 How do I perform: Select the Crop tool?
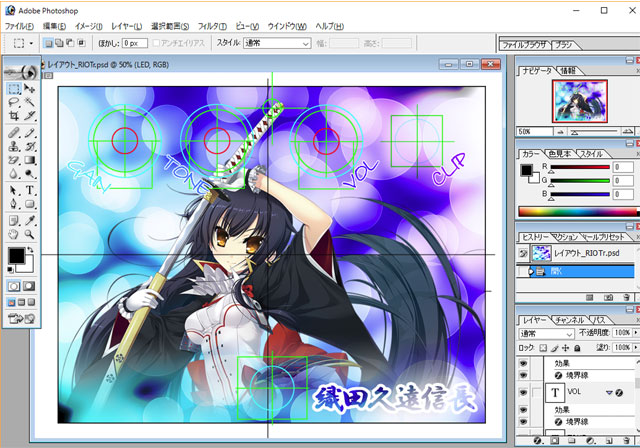click(14, 116)
